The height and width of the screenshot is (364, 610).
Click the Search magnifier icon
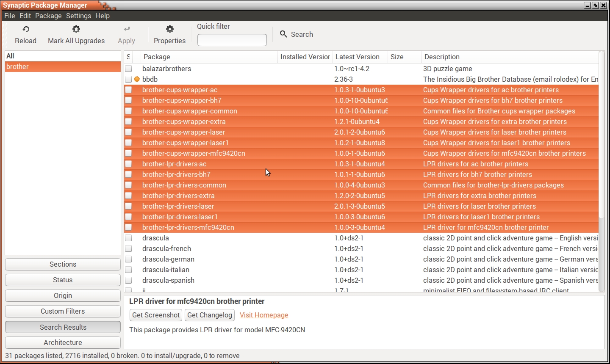click(283, 34)
